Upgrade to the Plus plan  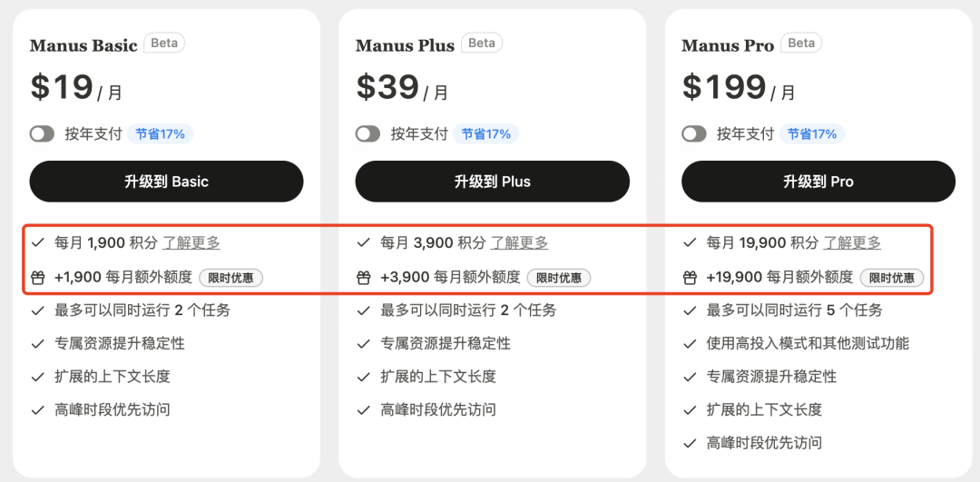[x=493, y=182]
